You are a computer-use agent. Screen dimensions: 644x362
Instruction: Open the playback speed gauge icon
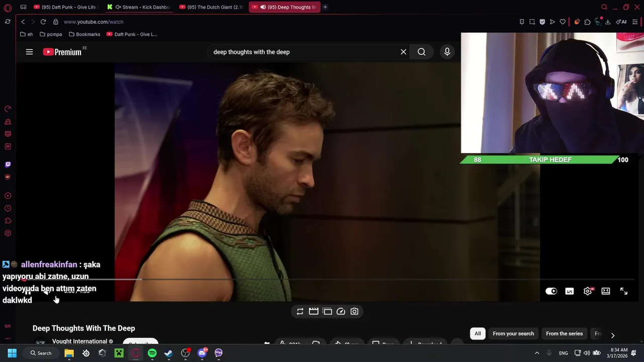(341, 311)
